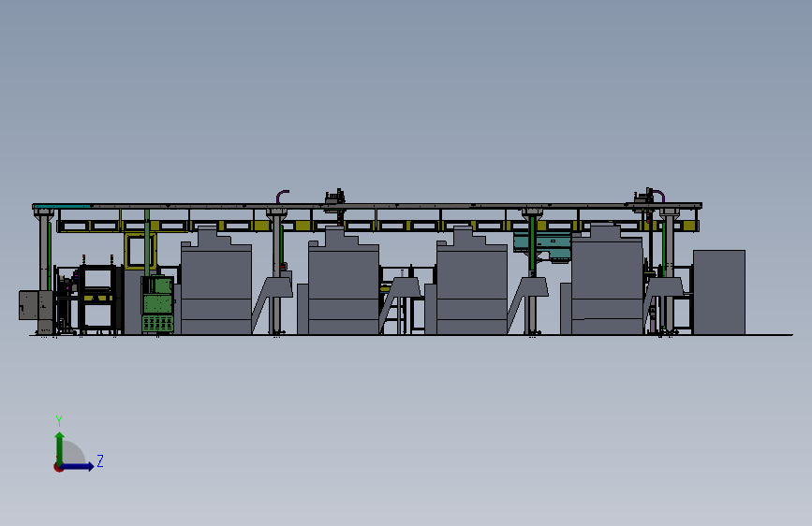Select the teal unit hanging under the gantry

click(x=541, y=245)
